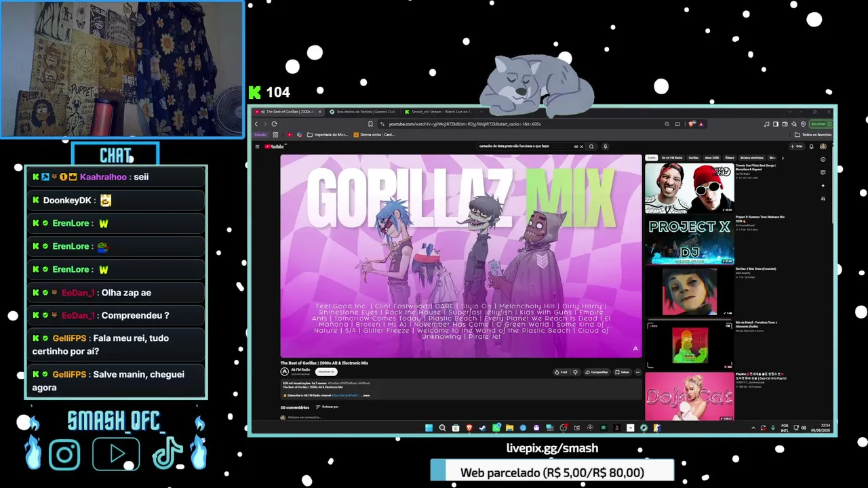Open YouTube guide hamburger menu
Viewport: 868px width, 488px height.
tap(257, 146)
